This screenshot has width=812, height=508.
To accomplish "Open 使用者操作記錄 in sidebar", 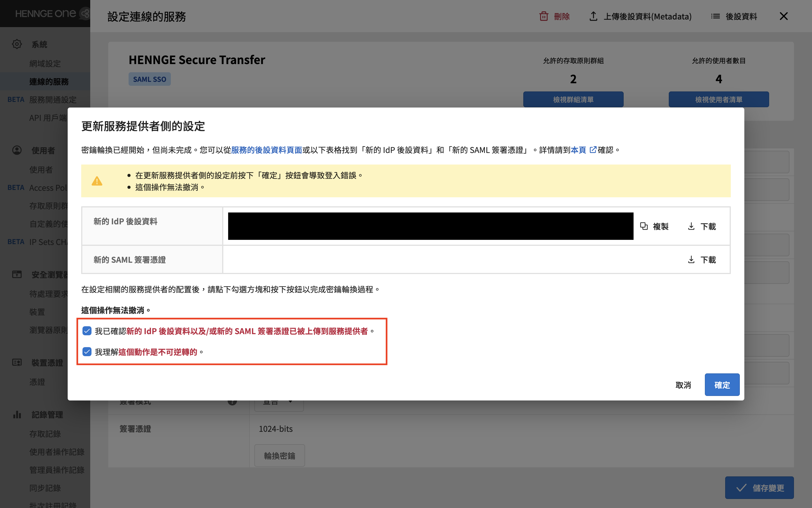I will click(x=57, y=452).
